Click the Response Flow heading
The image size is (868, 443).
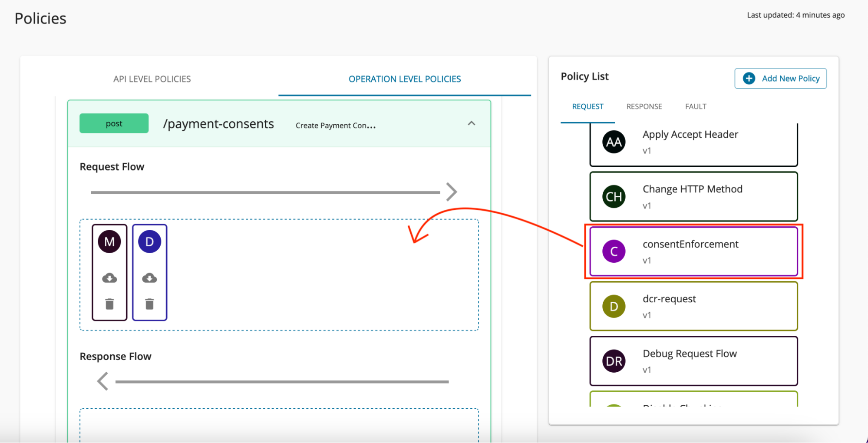(116, 356)
